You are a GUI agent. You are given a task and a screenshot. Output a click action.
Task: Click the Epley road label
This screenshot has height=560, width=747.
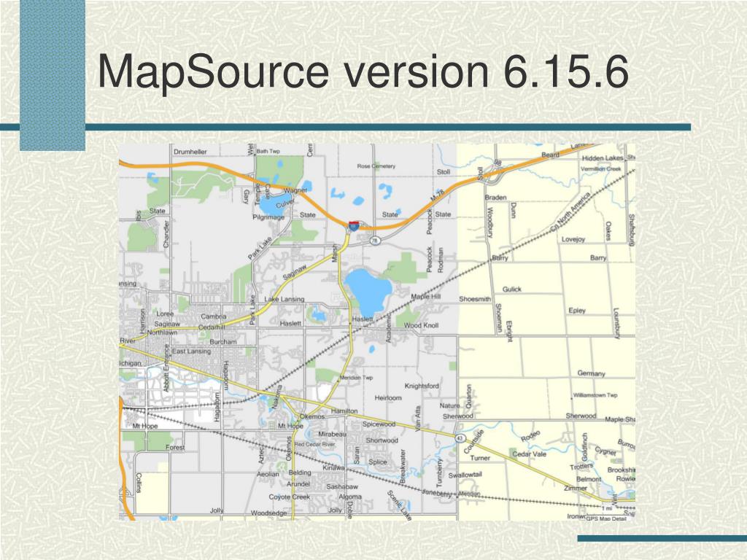[x=577, y=311]
